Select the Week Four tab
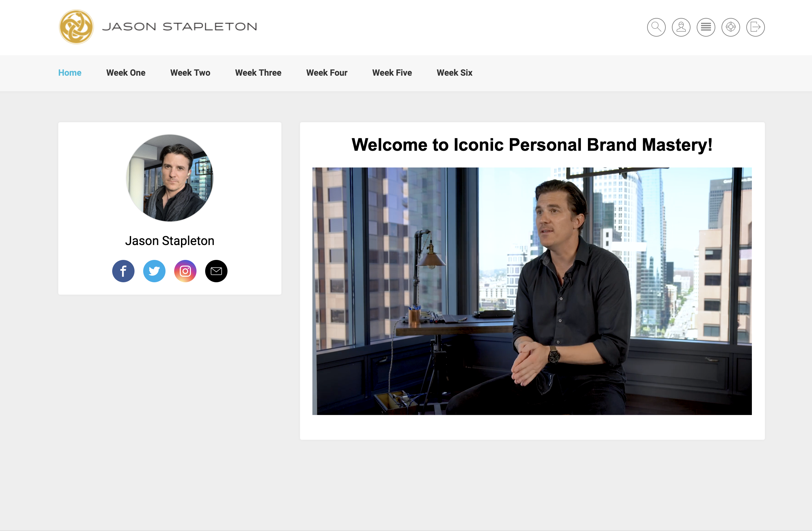The height and width of the screenshot is (531, 812). (327, 73)
